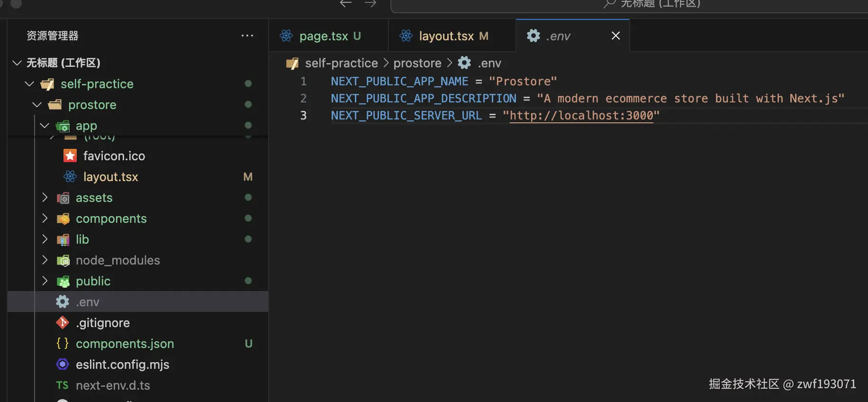This screenshot has width=868, height=402.
Task: Click the search magnifier icon in title bar
Action: 609,4
